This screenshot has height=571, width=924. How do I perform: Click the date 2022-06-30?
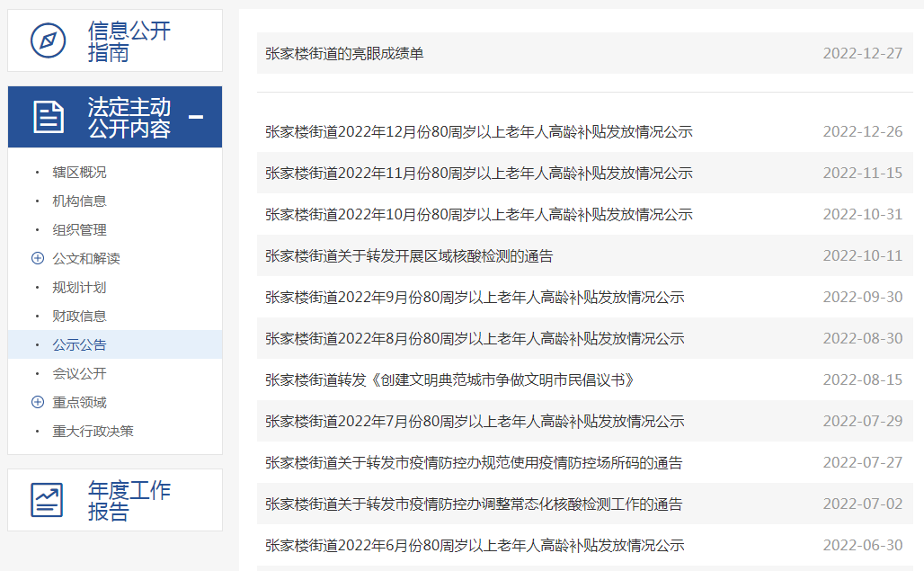click(x=863, y=546)
